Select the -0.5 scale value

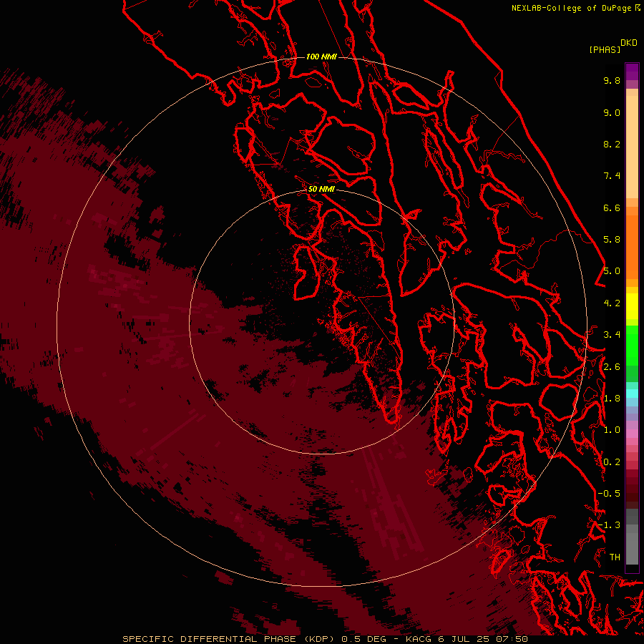pyautogui.click(x=609, y=494)
